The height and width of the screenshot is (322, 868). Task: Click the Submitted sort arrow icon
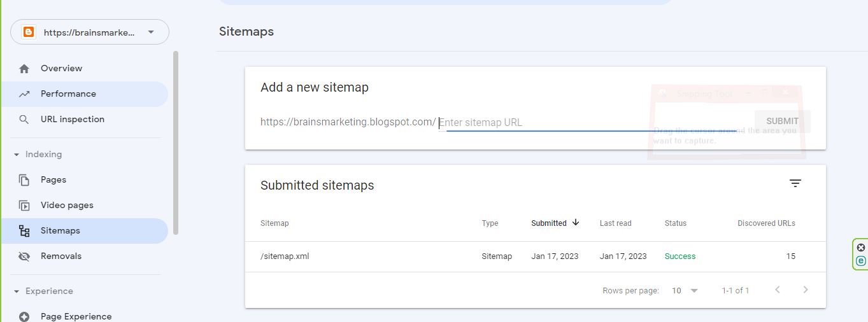point(576,223)
